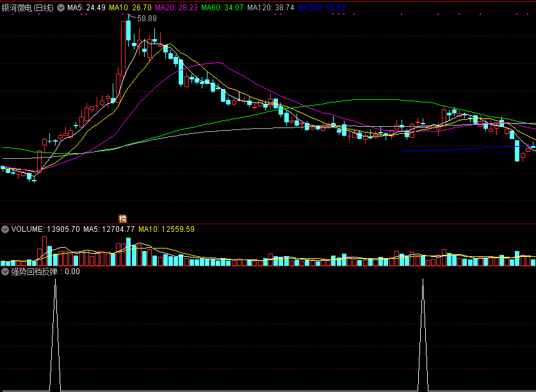Open the 强势回档反弹 indicator dropdown arrow
This screenshot has height=392, width=536.
(5, 272)
